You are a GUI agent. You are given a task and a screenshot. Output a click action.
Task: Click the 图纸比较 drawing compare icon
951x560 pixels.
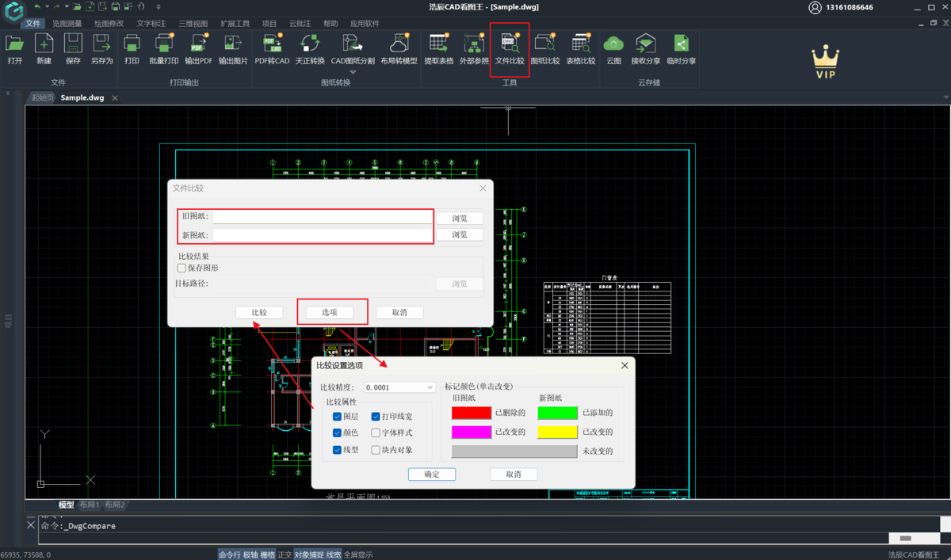tap(544, 44)
